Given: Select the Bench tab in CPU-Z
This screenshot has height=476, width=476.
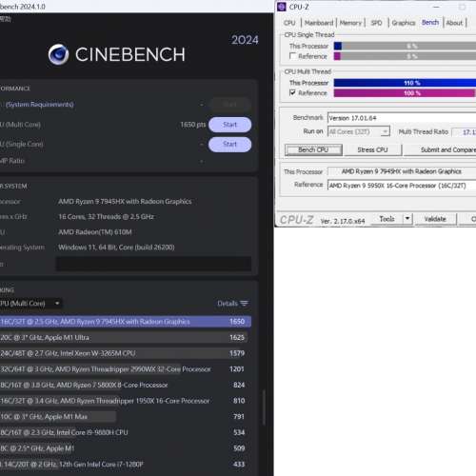Looking at the screenshot, I should pos(430,23).
